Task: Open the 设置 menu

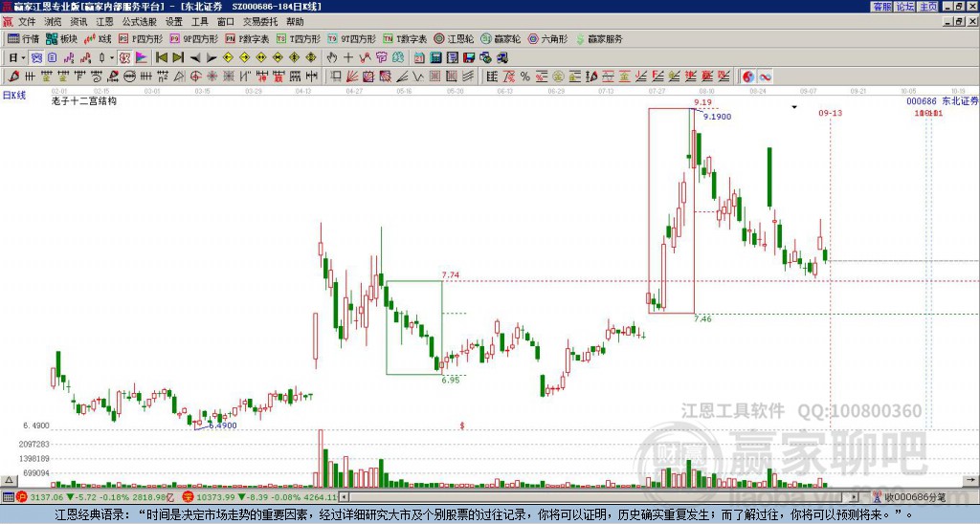Action: (174, 22)
